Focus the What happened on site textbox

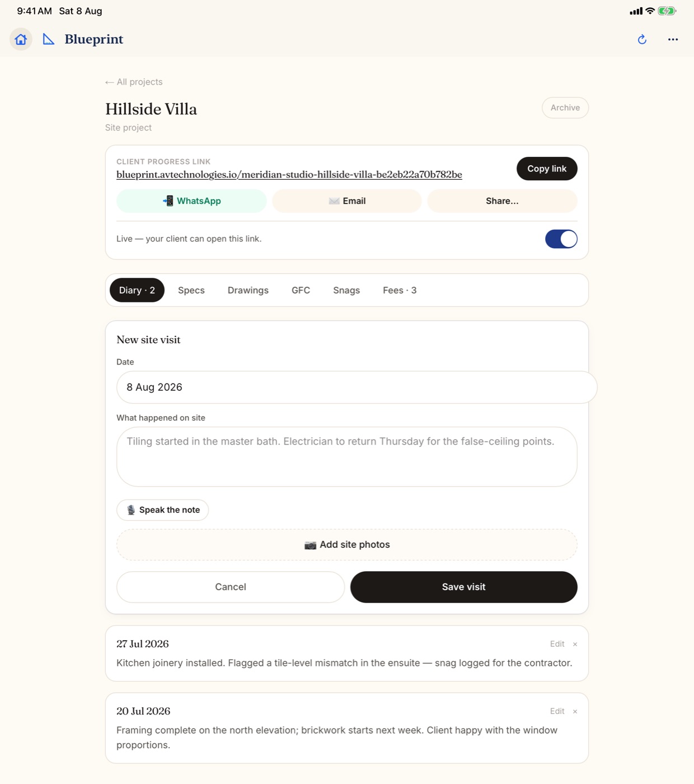[347, 457]
